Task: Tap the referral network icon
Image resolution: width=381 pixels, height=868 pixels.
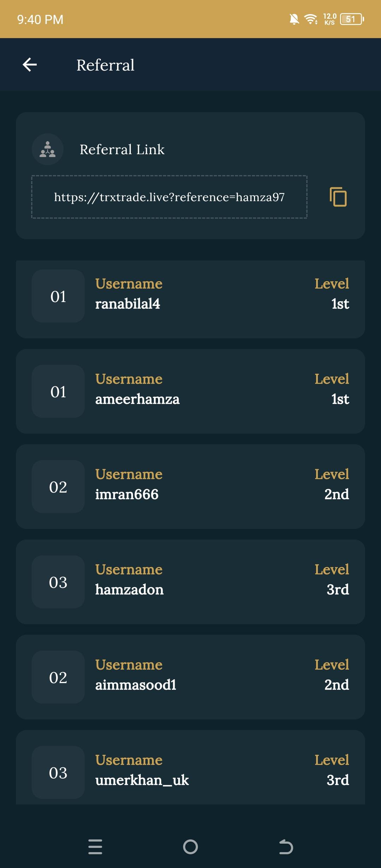Action: [x=48, y=149]
